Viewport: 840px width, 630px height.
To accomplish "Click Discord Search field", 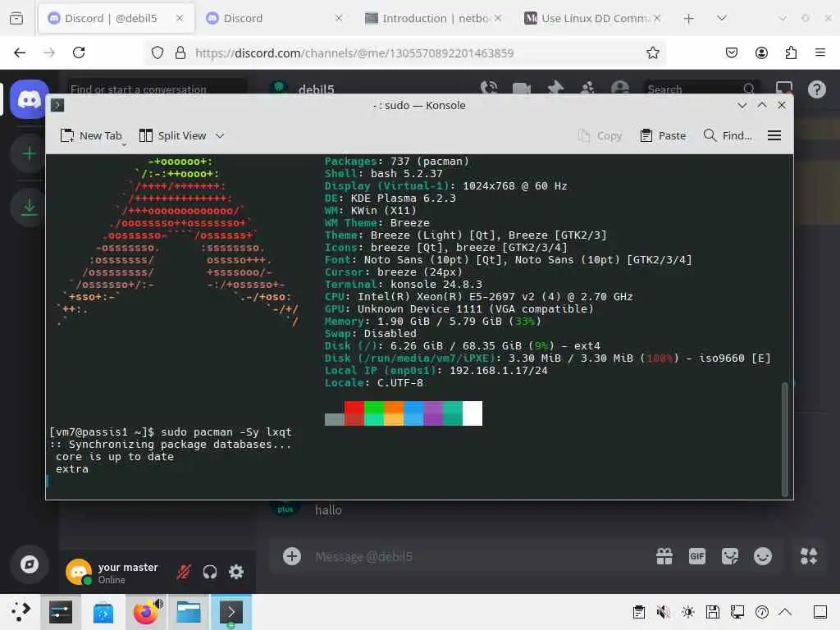I will [x=700, y=89].
